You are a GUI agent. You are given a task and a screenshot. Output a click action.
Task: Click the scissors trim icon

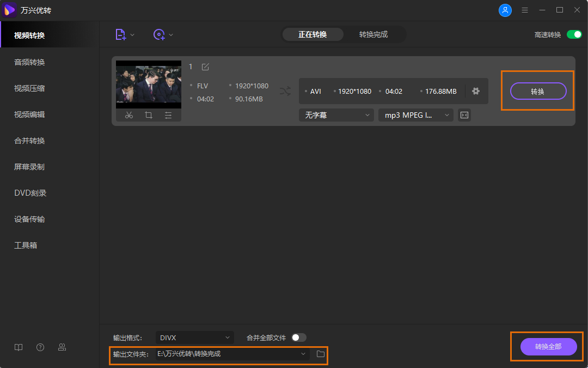(x=129, y=115)
